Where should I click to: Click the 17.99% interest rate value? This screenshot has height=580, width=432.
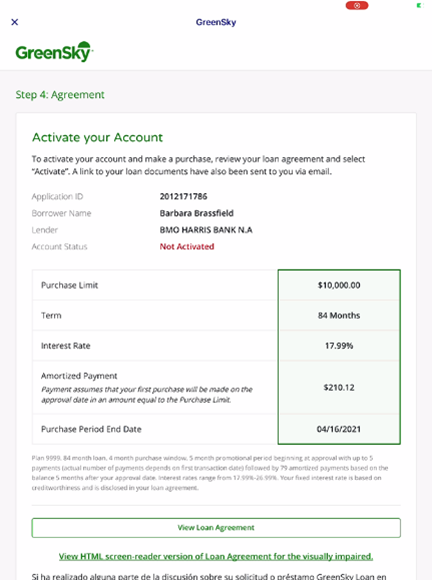339,346
